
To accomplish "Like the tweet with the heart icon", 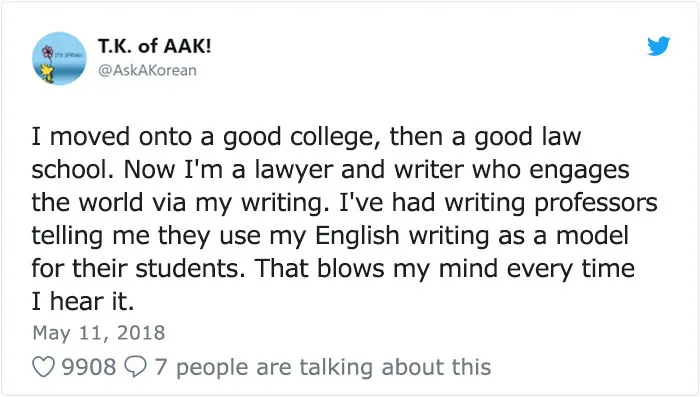I will 44,367.
